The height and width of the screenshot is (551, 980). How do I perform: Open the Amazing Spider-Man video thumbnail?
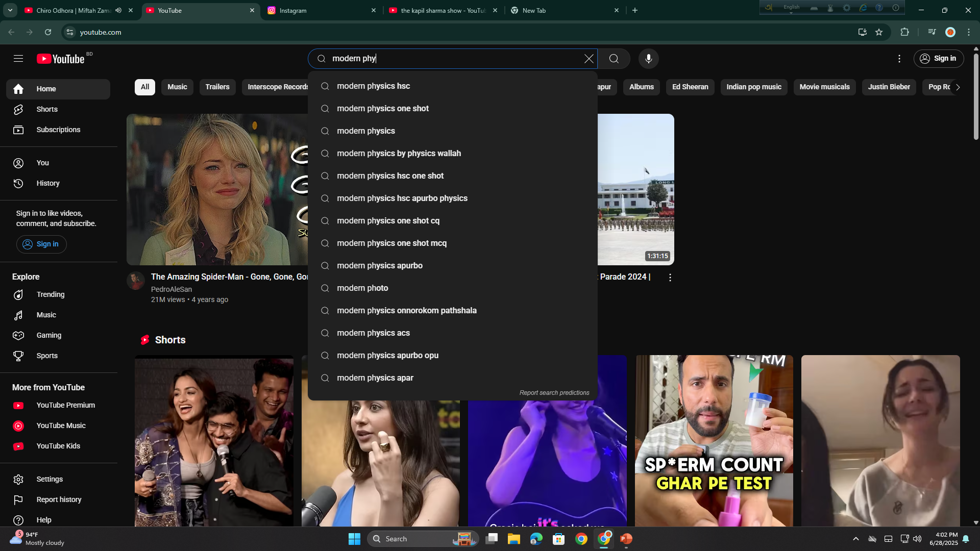tap(217, 189)
